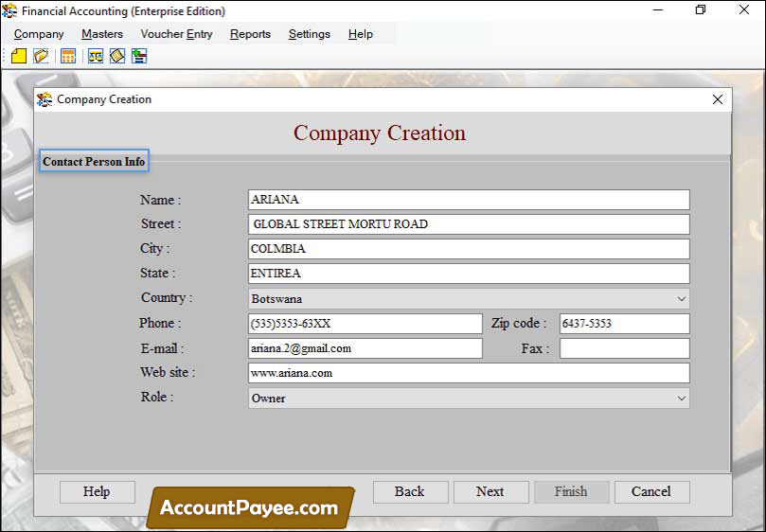Click the balance scales toolbar icon

click(x=96, y=56)
